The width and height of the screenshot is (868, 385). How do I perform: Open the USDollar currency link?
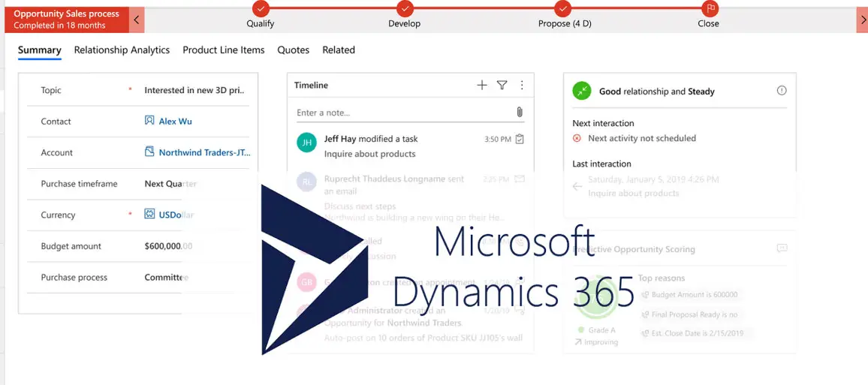[x=176, y=215]
